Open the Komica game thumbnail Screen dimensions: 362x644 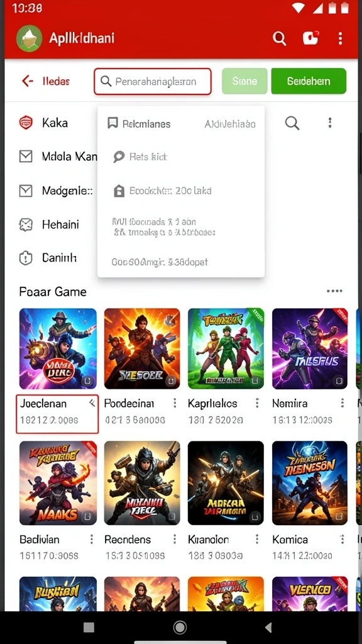click(310, 483)
